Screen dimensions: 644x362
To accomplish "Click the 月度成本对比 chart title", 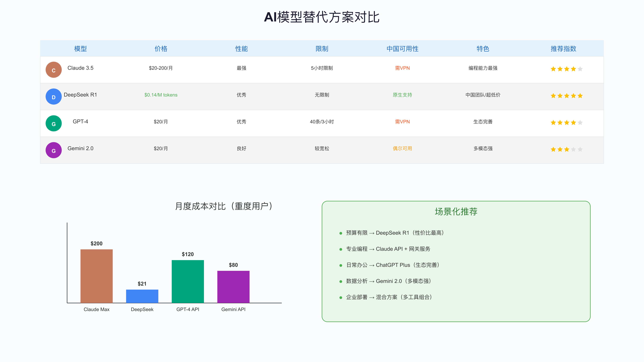I will 224,206.
